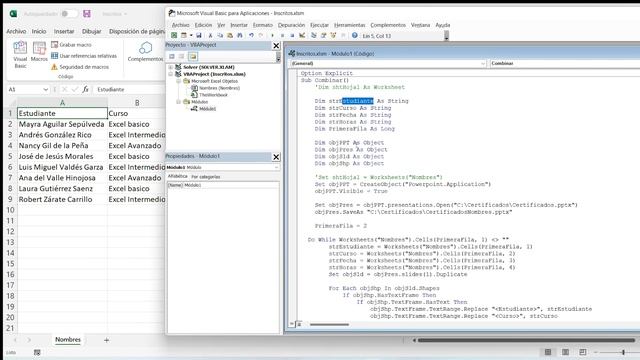This screenshot has width=640, height=360.
Task: Click the Full Module View icon below the code
Action: tap(299, 324)
